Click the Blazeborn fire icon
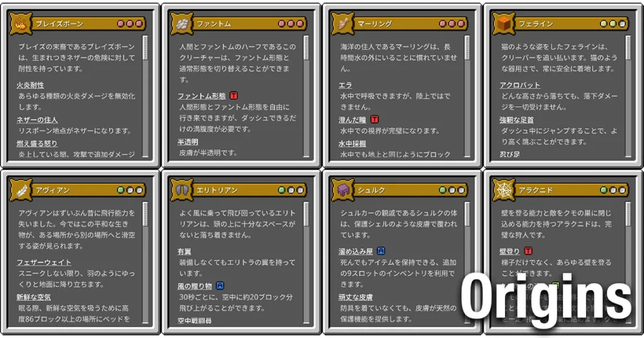644x338 pixels. (20, 24)
